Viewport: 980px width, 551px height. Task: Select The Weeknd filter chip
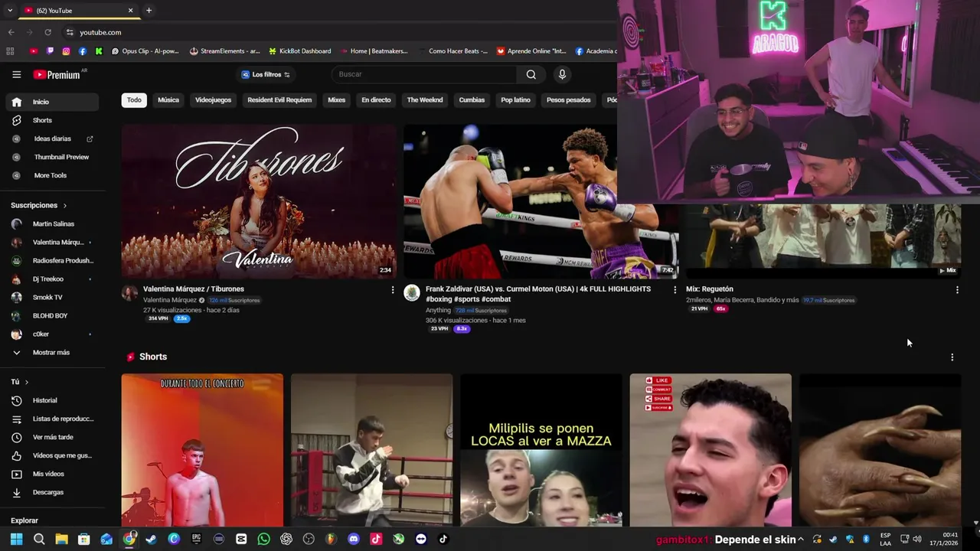point(425,100)
